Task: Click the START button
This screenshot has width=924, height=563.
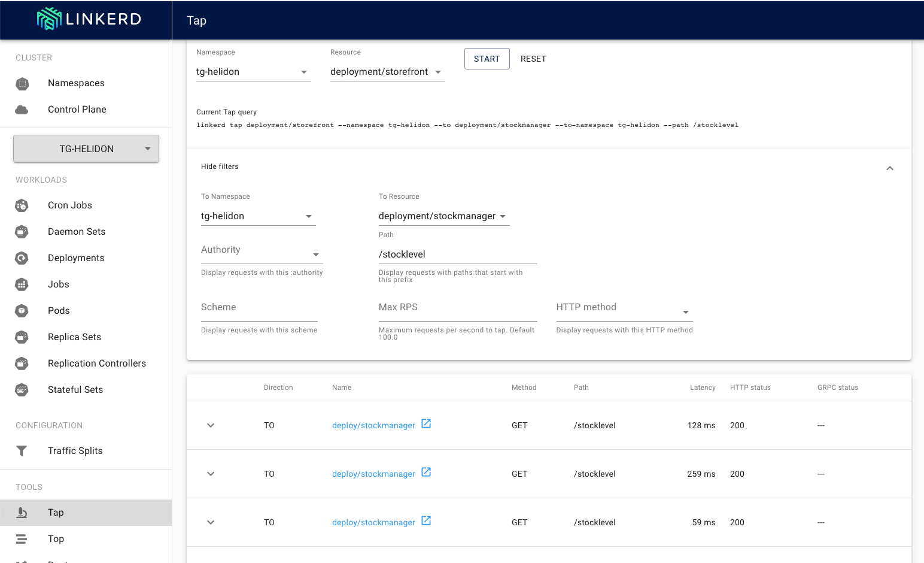Action: (487, 59)
